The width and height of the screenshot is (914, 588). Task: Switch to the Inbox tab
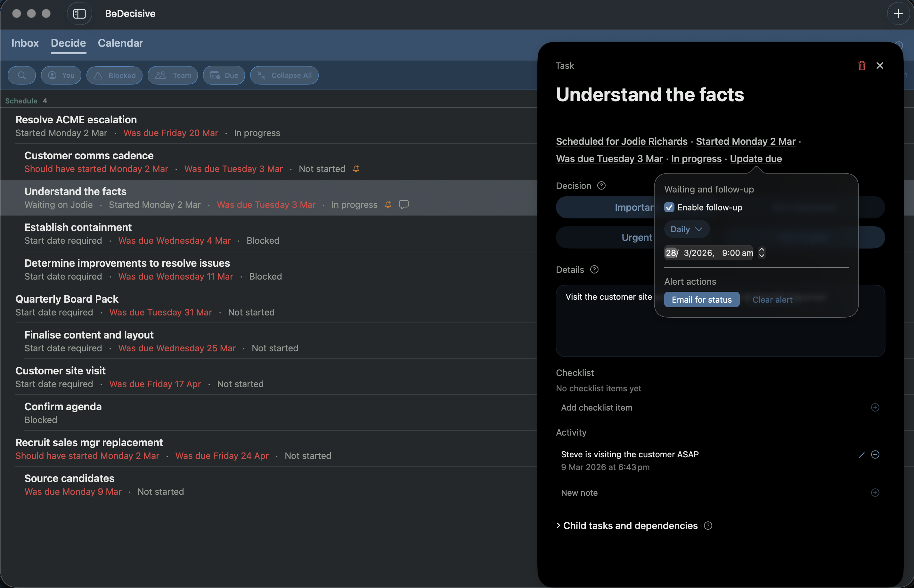click(25, 43)
